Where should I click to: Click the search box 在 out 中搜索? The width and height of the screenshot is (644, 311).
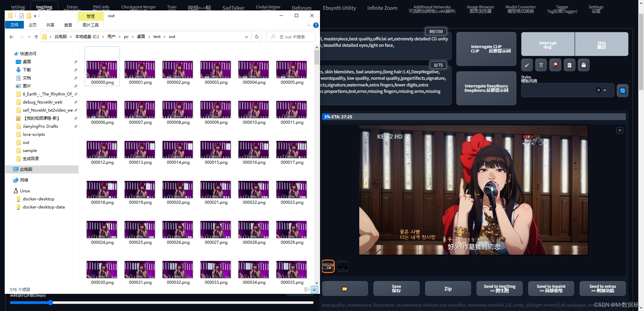(x=291, y=37)
